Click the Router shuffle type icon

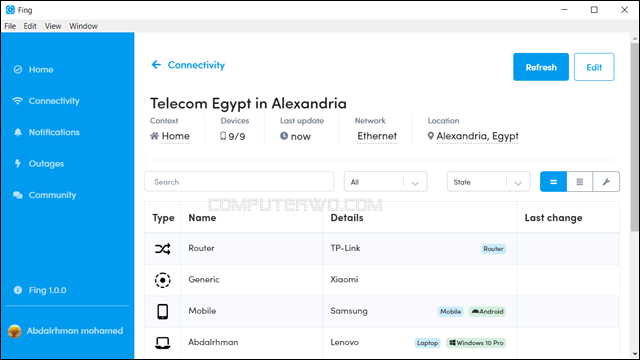pos(162,249)
